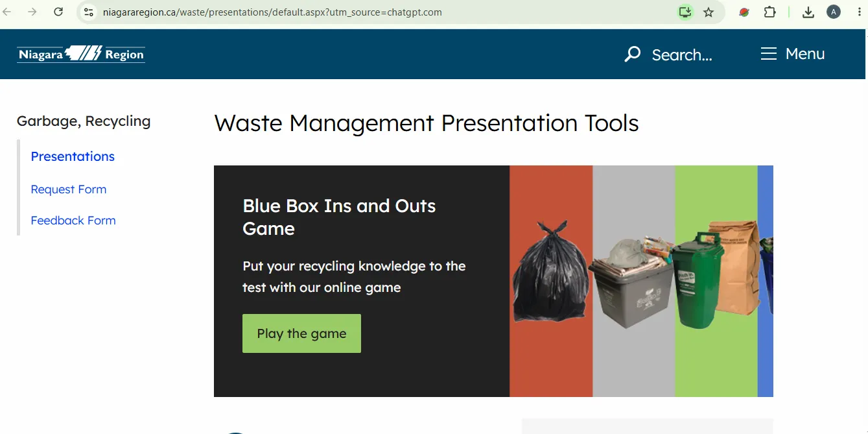Open the site information icon in the address bar
This screenshot has height=434, width=868.
(89, 12)
